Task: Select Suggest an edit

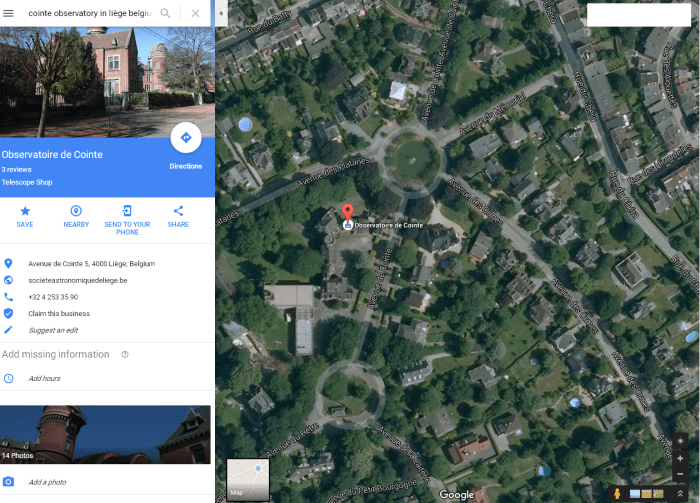Action: pyautogui.click(x=53, y=330)
